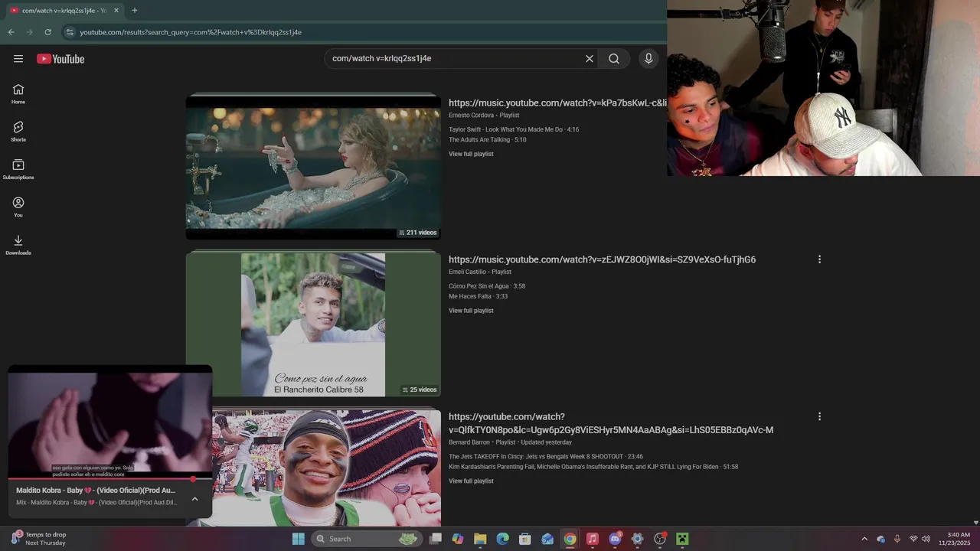980x551 pixels.
Task: Click the magnifier search button
Action: point(614,59)
